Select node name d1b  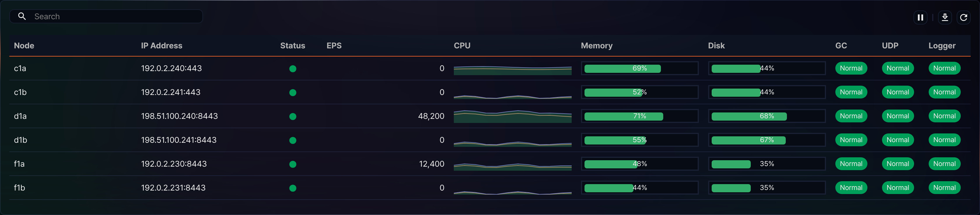pos(20,140)
